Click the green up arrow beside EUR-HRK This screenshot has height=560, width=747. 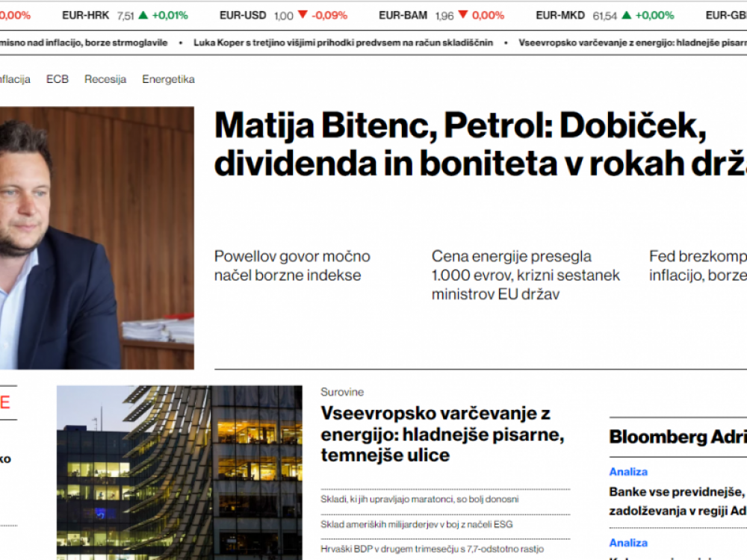click(x=143, y=15)
